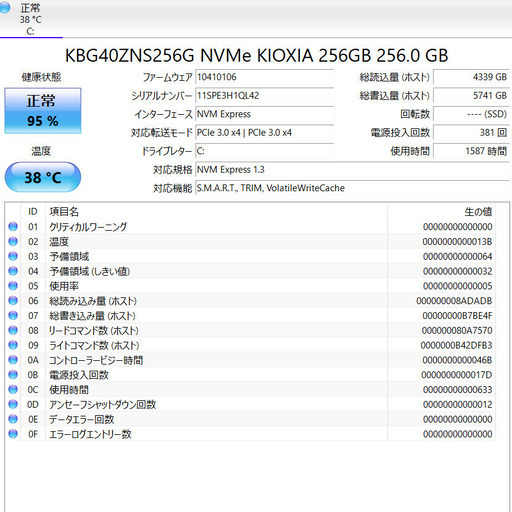The image size is (512, 512).
Task: Click raw value 00000000046B
Action: click(457, 360)
